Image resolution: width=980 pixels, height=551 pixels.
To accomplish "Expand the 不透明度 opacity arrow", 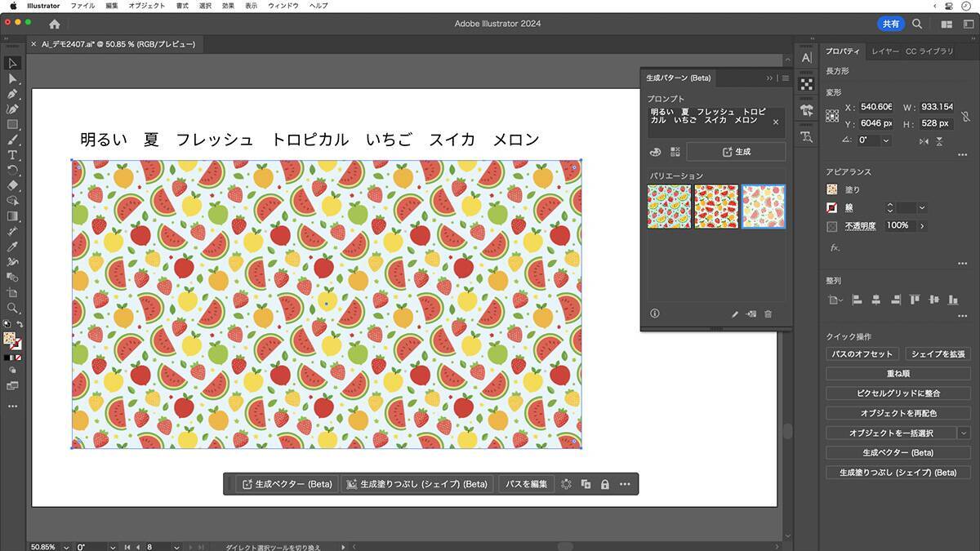I will (922, 226).
